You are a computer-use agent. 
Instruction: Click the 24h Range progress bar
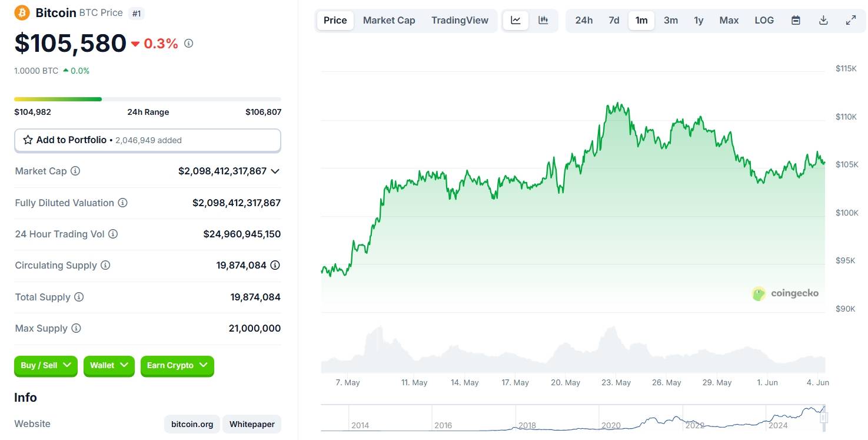click(148, 99)
